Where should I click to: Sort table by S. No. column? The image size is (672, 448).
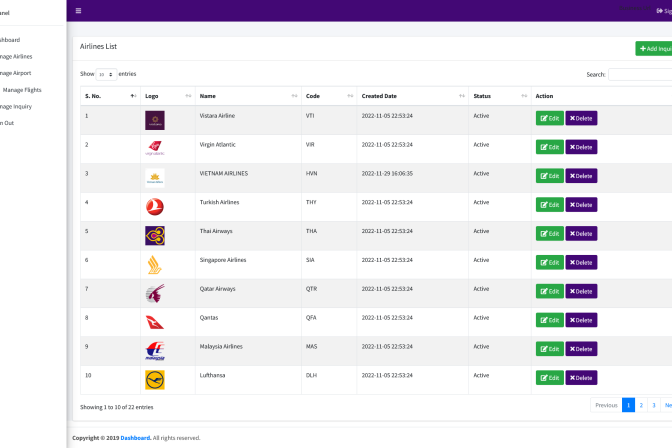110,96
